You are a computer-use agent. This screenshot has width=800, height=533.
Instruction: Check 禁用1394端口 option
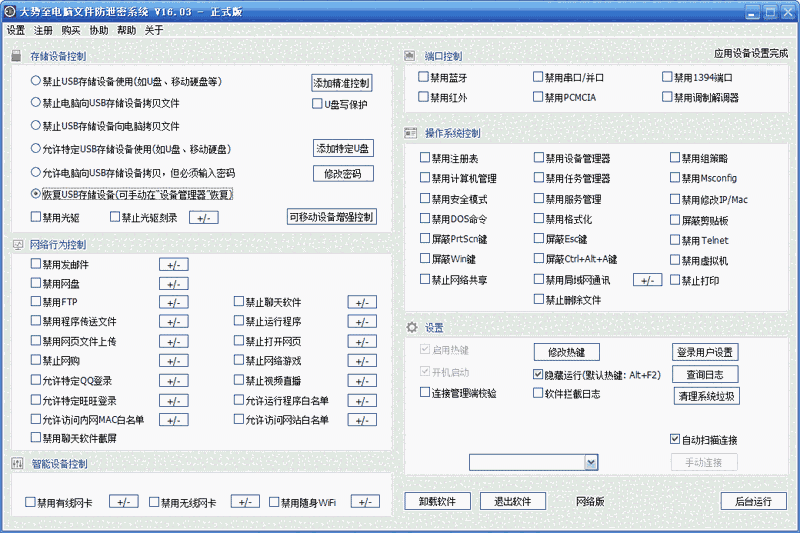pos(667,77)
